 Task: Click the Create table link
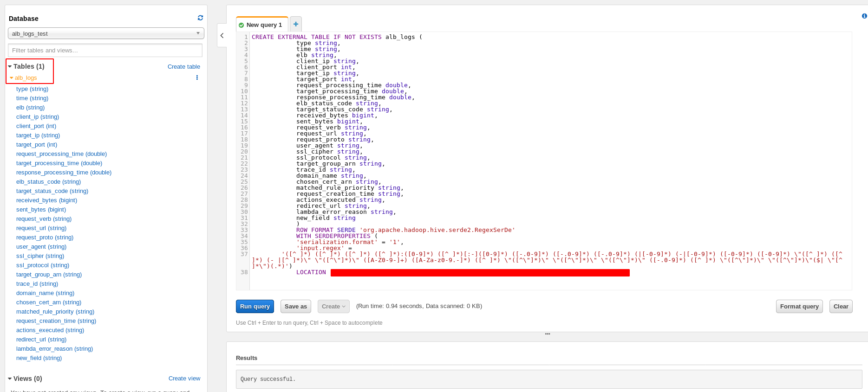183,67
